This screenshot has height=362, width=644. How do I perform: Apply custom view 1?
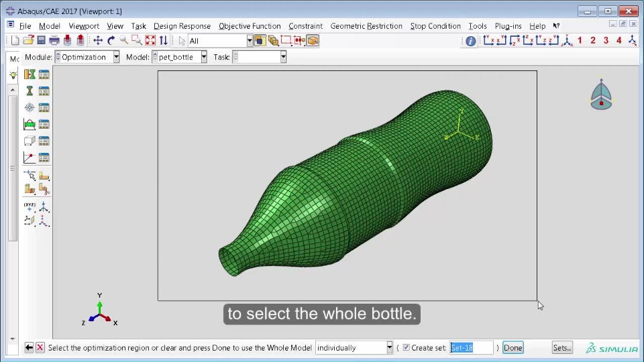pyautogui.click(x=580, y=40)
